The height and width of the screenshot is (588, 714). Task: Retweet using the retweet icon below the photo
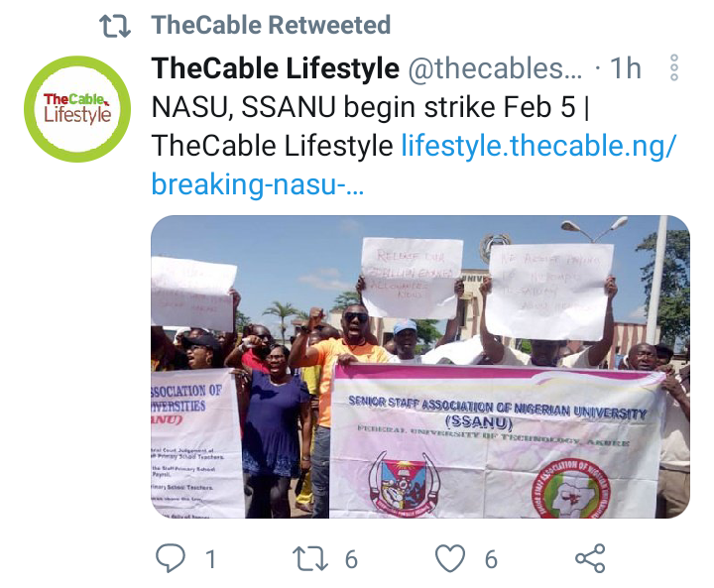click(309, 558)
